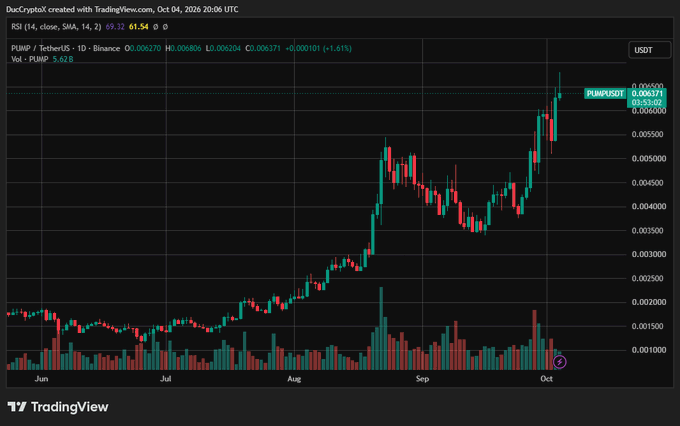Viewport: 680px width, 426px height.
Task: Click the close price C0.006371
Action: point(263,48)
